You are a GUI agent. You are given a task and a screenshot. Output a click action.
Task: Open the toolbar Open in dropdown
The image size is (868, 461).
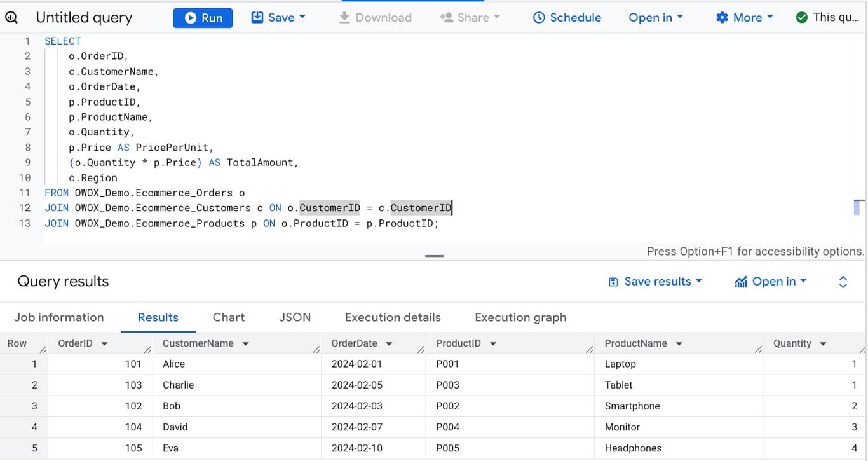coord(656,18)
